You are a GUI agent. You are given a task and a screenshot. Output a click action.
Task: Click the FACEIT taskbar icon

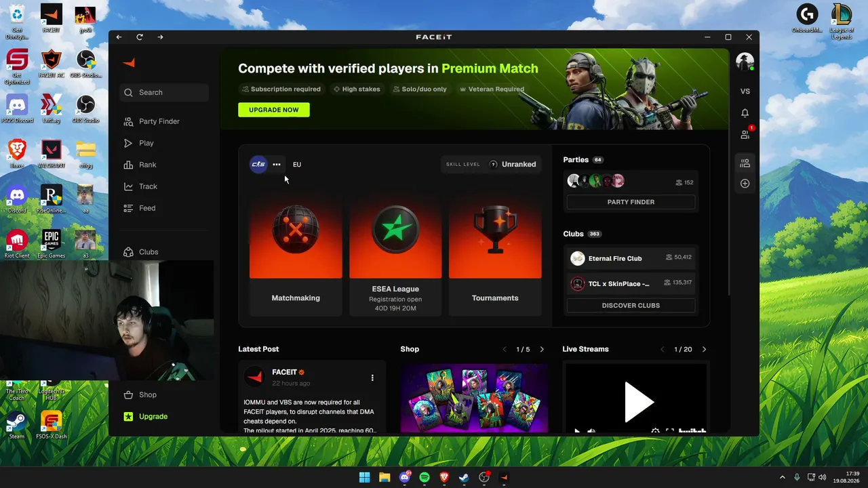click(x=504, y=477)
